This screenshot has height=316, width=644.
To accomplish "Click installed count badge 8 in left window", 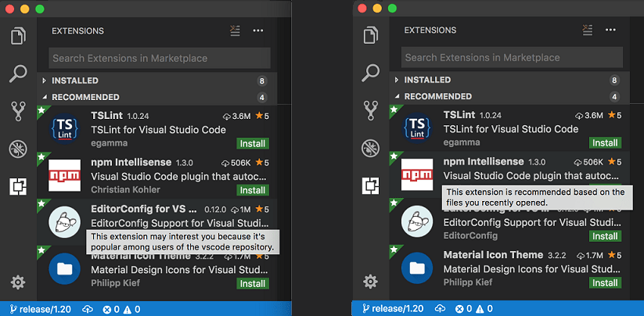I will 261,81.
